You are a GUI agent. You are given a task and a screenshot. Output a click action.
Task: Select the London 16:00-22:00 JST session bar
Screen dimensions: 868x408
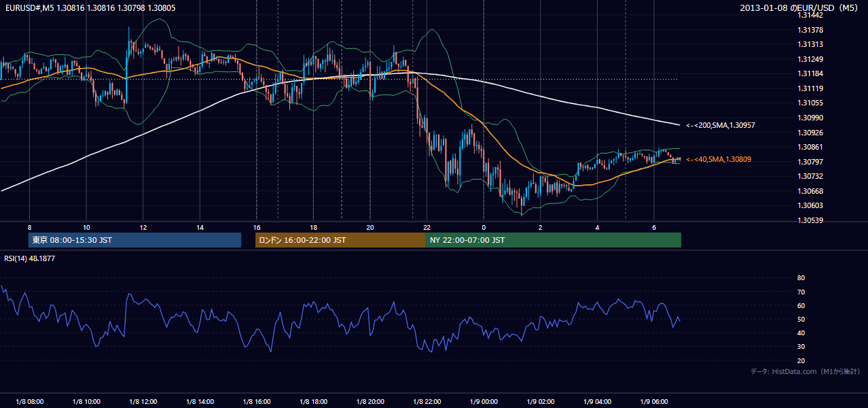pyautogui.click(x=340, y=240)
